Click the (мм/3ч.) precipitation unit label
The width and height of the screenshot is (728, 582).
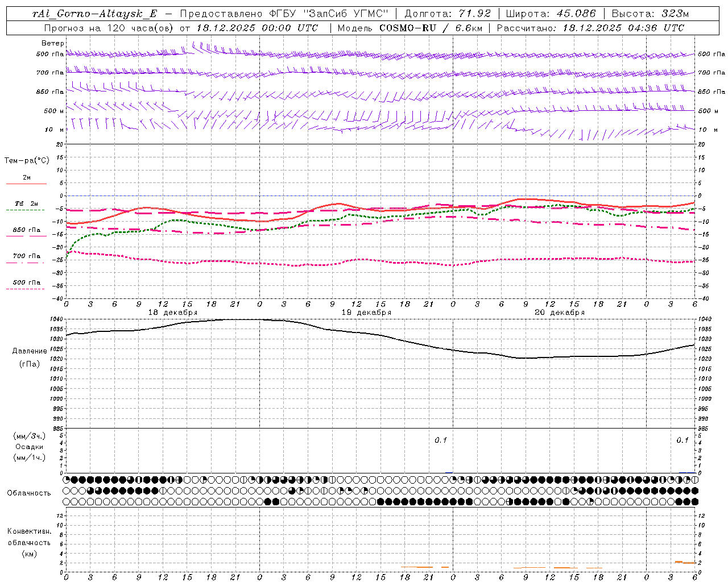[x=30, y=436]
